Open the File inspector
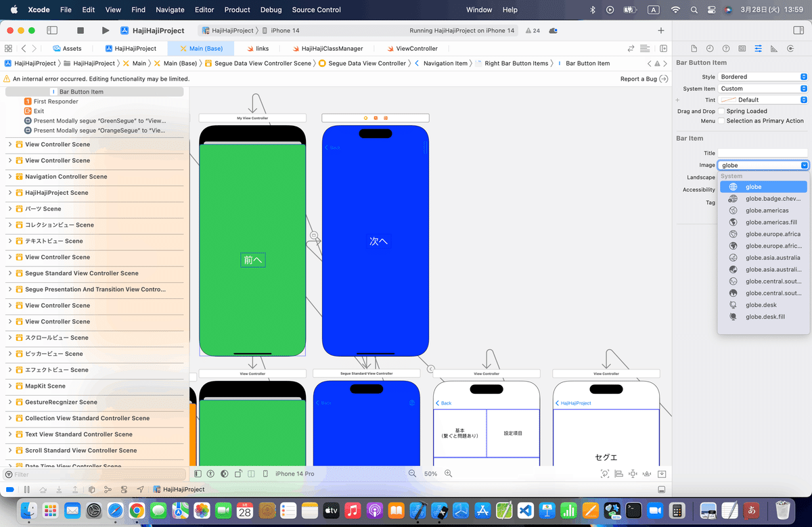812x527 pixels. [694, 49]
